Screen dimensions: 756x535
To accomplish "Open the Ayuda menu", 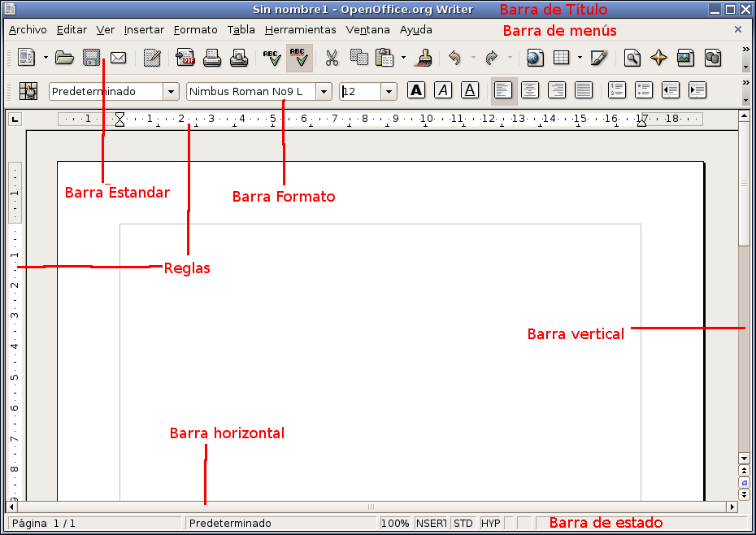I will pos(415,30).
